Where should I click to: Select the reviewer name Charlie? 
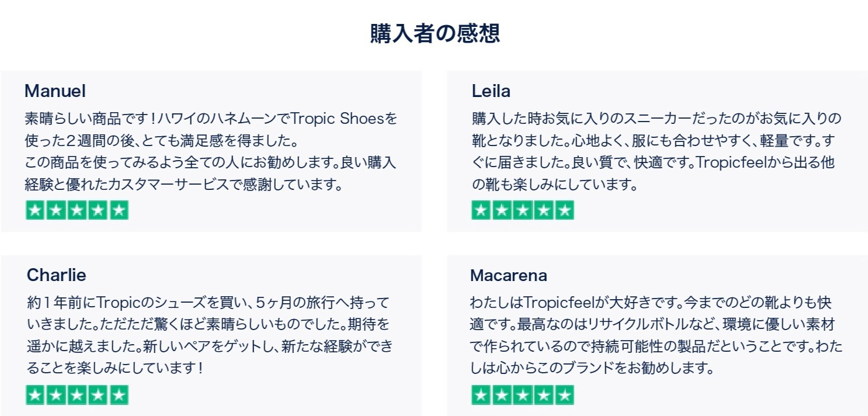click(57, 275)
